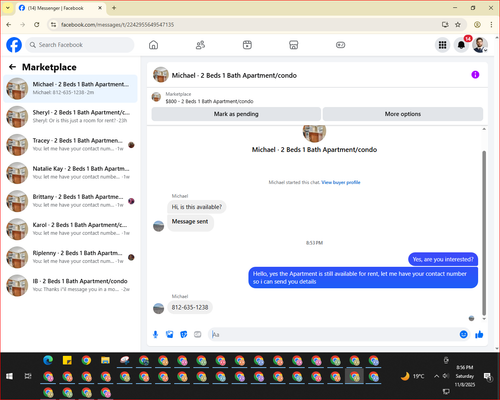Open Sticky Notes from taskbar
500x400 pixels.
click(x=67, y=360)
